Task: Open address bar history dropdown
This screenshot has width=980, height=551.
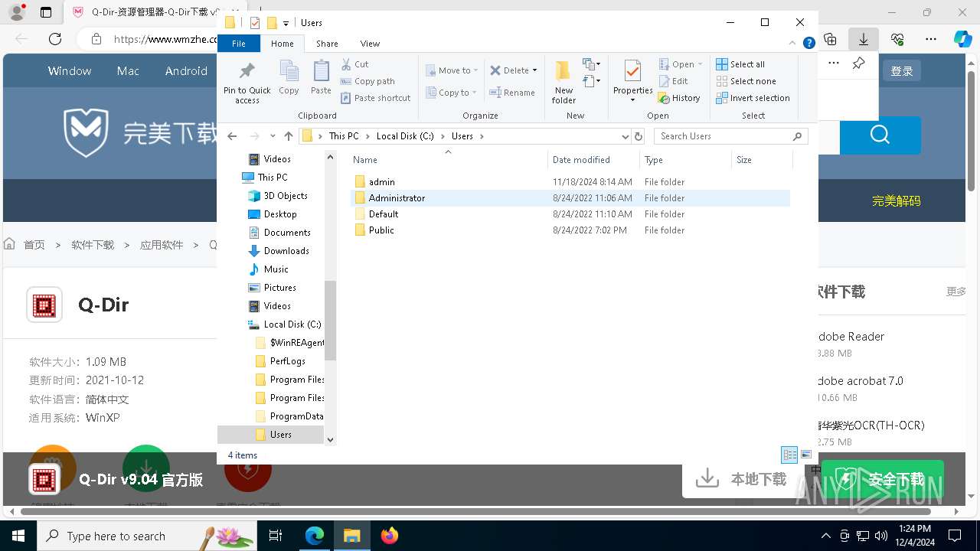Action: click(x=626, y=136)
